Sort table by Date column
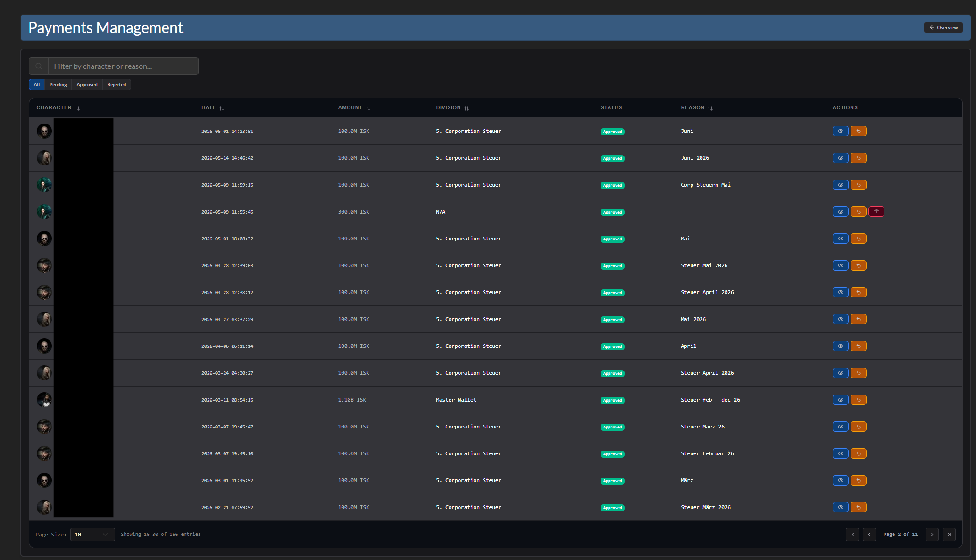Image resolution: width=976 pixels, height=560 pixels. point(221,108)
